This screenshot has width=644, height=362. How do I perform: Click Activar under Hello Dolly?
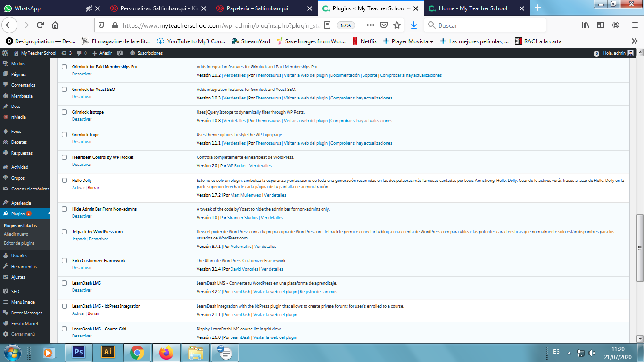click(x=78, y=188)
